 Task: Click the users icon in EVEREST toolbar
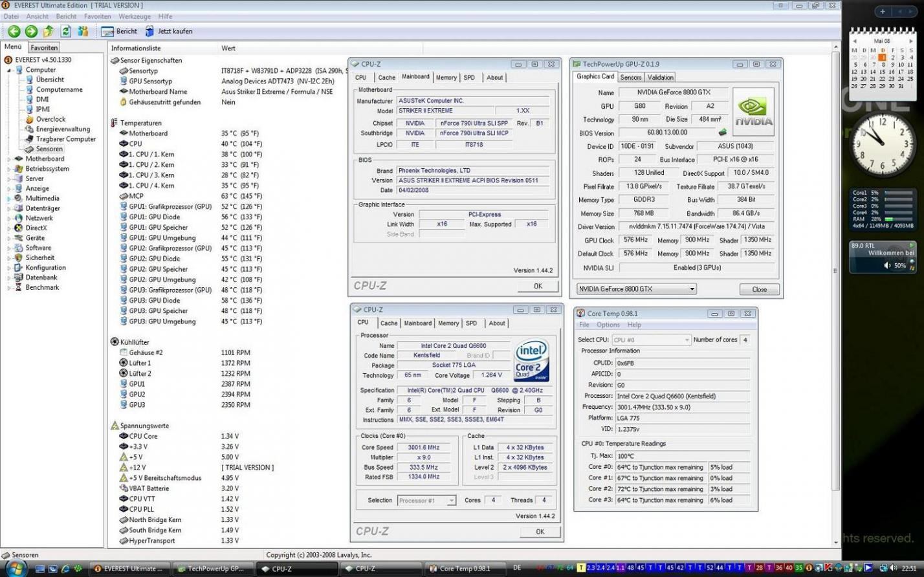(x=83, y=31)
